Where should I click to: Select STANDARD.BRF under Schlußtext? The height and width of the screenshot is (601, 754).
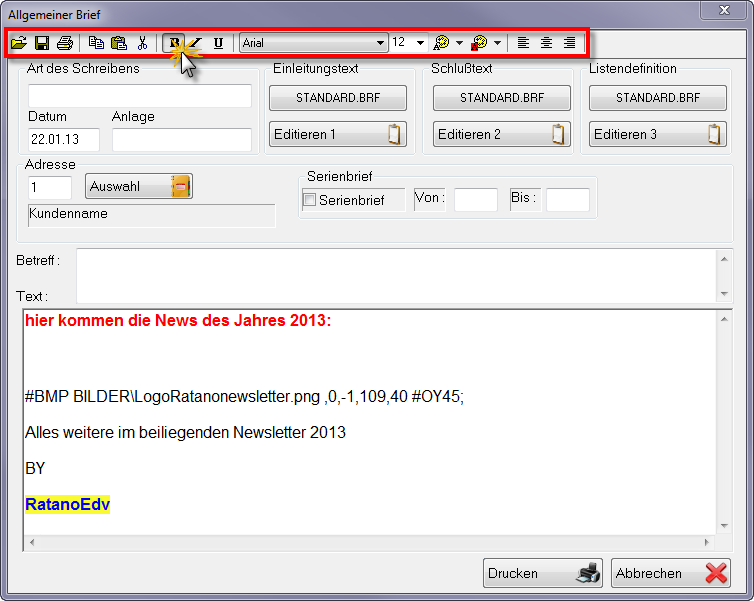(x=501, y=98)
